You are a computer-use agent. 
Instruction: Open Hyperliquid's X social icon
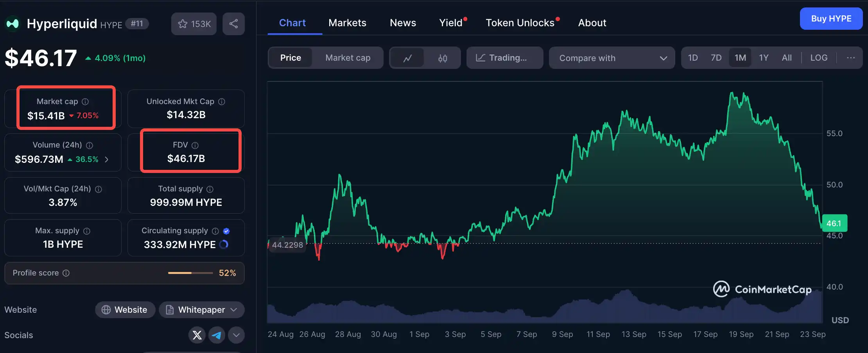click(x=197, y=335)
